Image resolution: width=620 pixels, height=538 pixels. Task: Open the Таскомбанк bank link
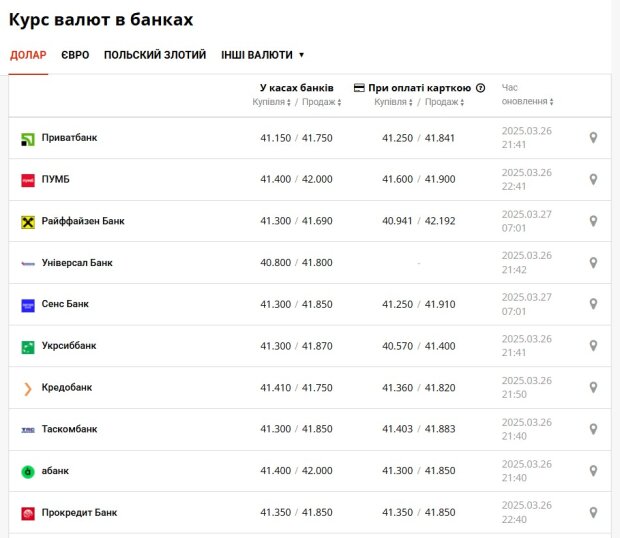pos(70,429)
